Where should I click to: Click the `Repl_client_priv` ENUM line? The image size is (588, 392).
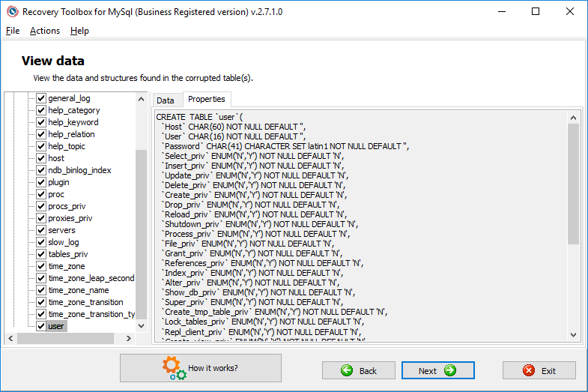coord(261,332)
